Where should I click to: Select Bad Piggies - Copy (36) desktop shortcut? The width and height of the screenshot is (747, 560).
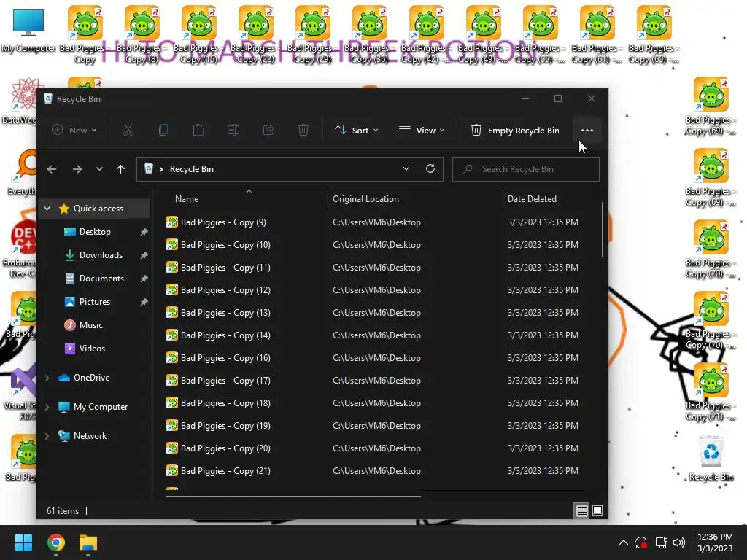pyautogui.click(x=370, y=35)
